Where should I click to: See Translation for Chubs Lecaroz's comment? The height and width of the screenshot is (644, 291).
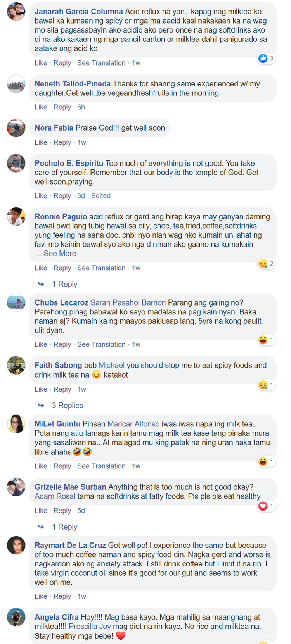click(x=101, y=344)
